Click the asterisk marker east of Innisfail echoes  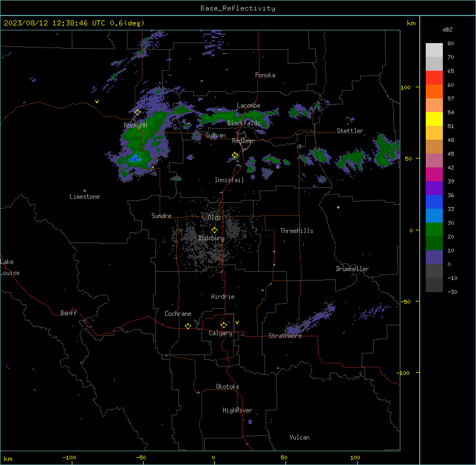point(277,167)
